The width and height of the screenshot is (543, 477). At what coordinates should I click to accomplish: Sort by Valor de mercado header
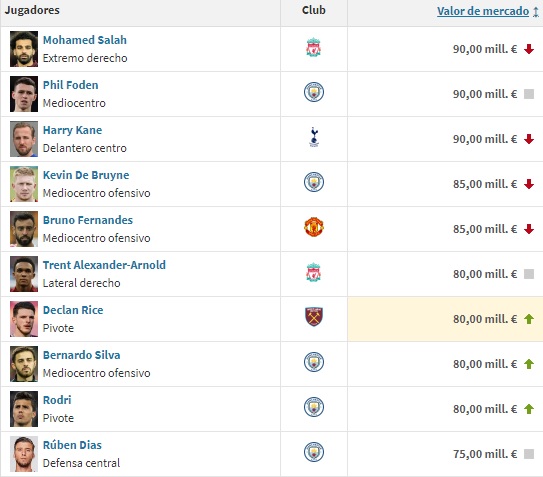click(x=483, y=11)
